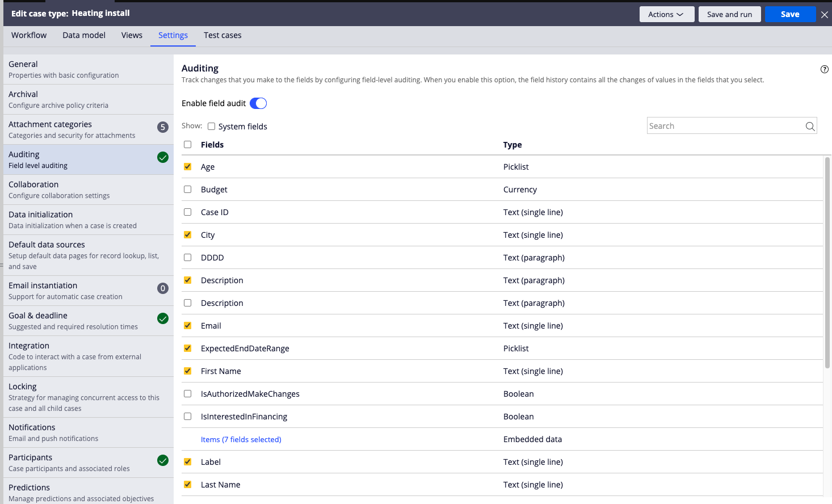The image size is (832, 504).
Task: Open the Actions dropdown
Action: [666, 14]
